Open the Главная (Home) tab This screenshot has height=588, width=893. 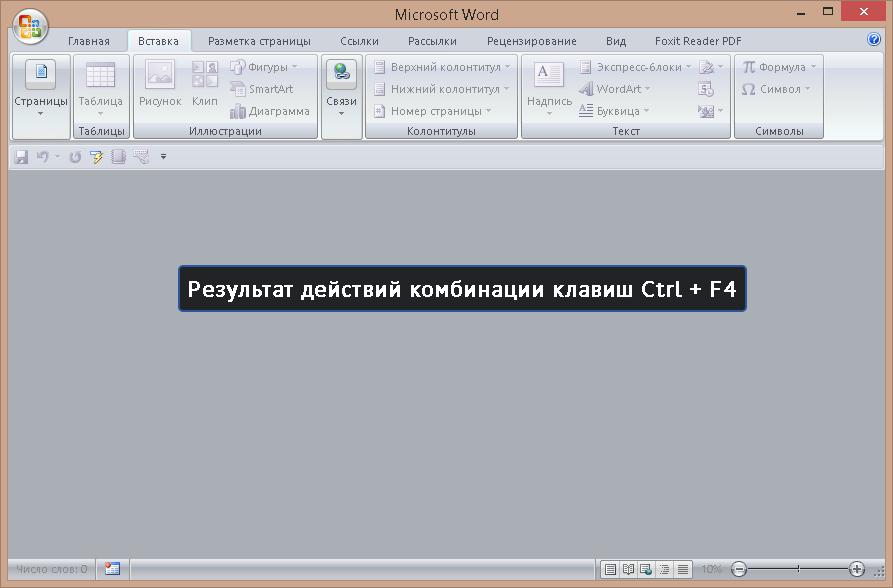pos(89,41)
